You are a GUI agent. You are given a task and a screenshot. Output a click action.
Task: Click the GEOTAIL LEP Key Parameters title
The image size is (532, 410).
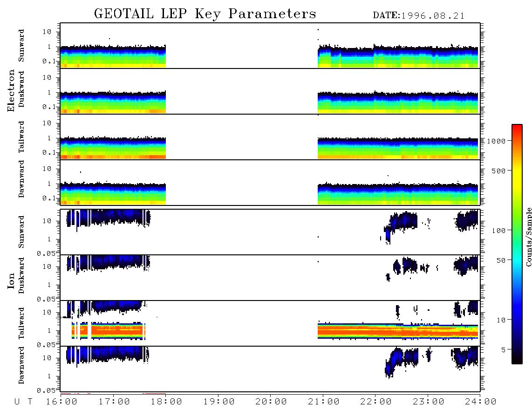[205, 14]
